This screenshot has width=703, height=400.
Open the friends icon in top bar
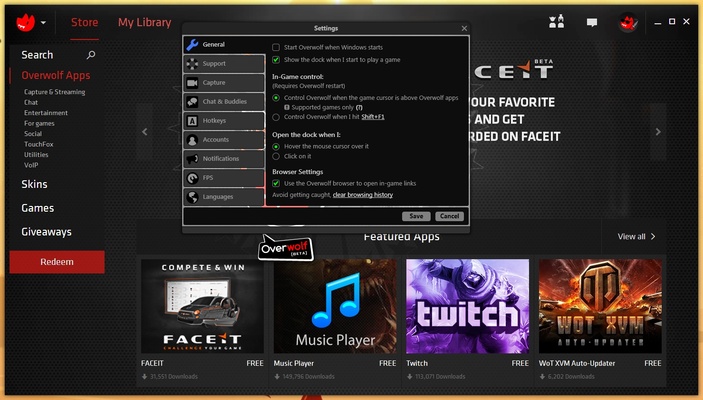556,22
